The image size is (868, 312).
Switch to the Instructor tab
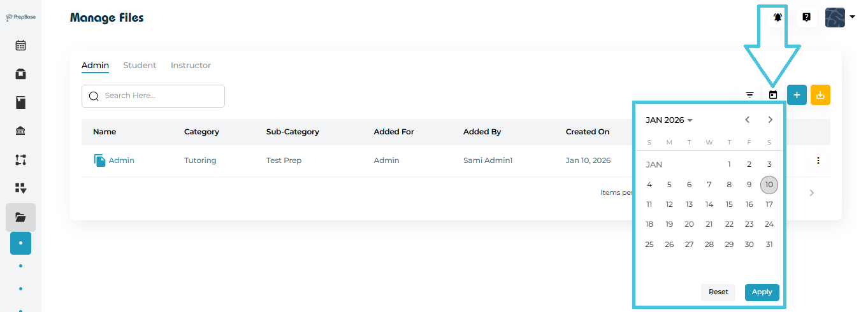tap(191, 66)
